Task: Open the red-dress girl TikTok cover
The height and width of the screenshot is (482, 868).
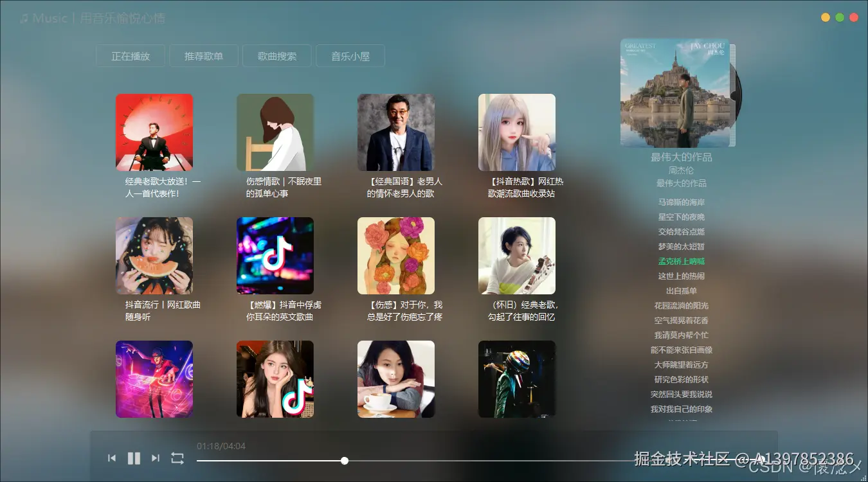Action: click(x=275, y=379)
